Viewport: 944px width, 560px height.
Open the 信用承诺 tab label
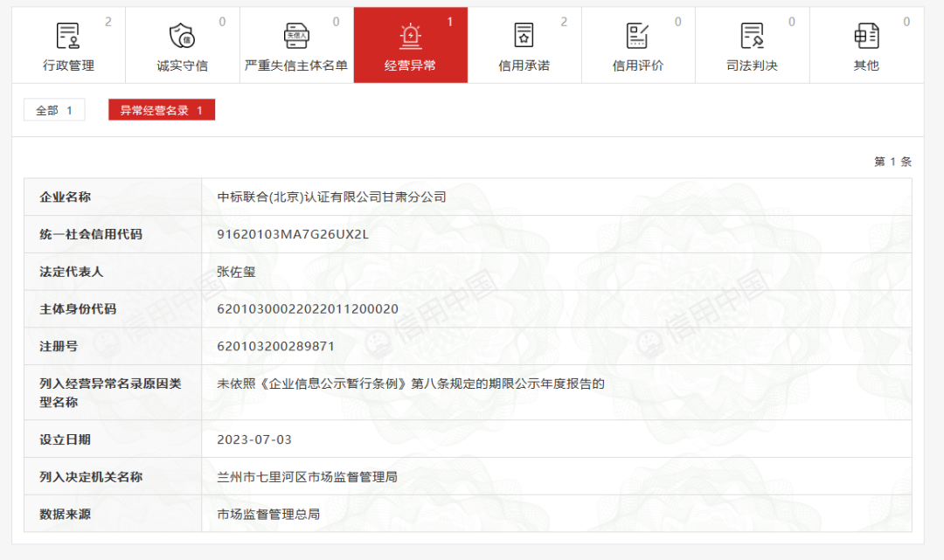524,66
